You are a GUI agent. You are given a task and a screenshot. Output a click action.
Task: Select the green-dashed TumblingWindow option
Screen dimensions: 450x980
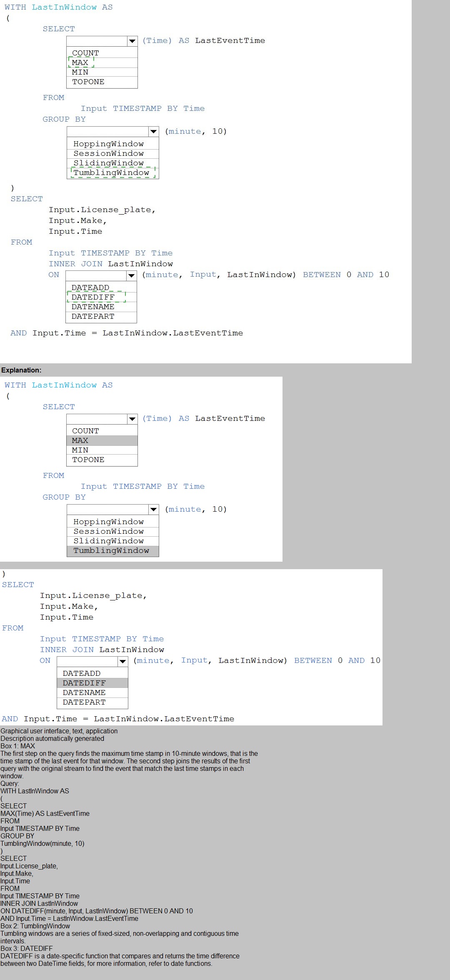point(111,172)
